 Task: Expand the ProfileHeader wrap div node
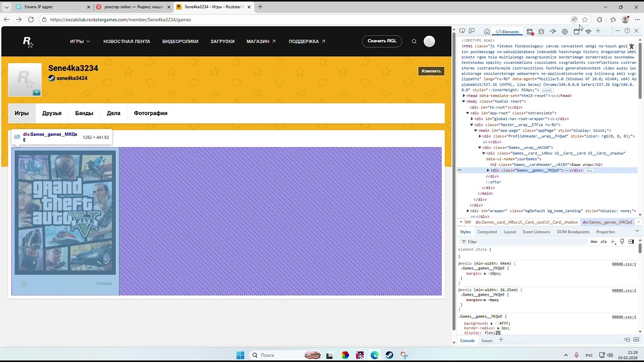click(x=480, y=136)
